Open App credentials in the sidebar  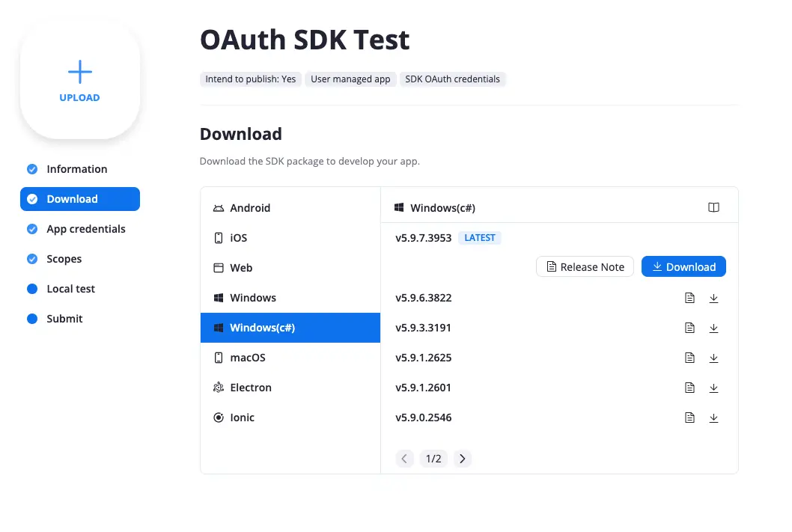click(x=85, y=229)
